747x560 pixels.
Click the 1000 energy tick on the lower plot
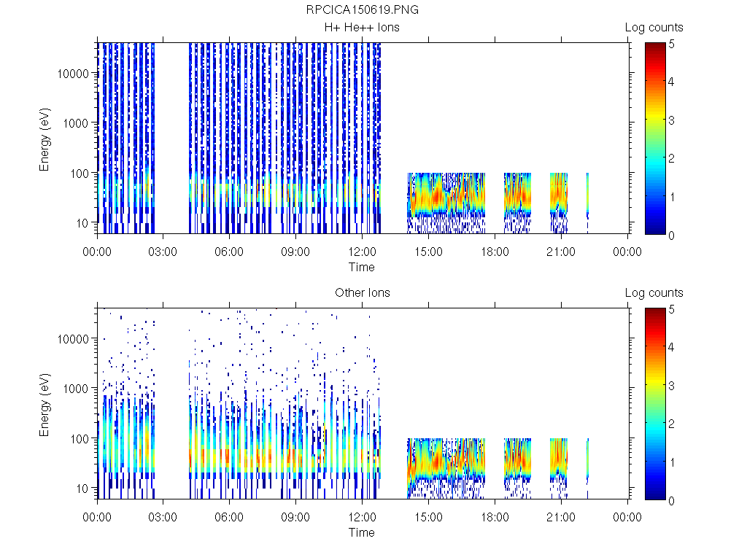click(78, 389)
